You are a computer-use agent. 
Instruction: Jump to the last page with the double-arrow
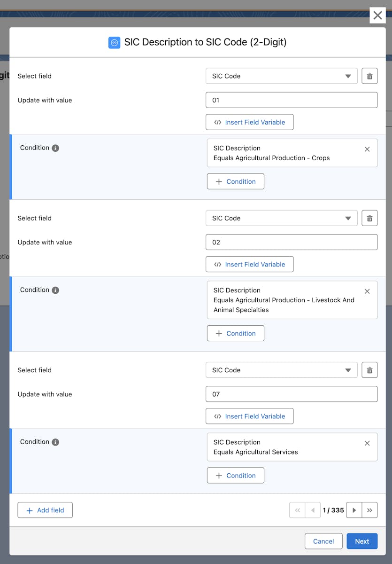tap(370, 510)
